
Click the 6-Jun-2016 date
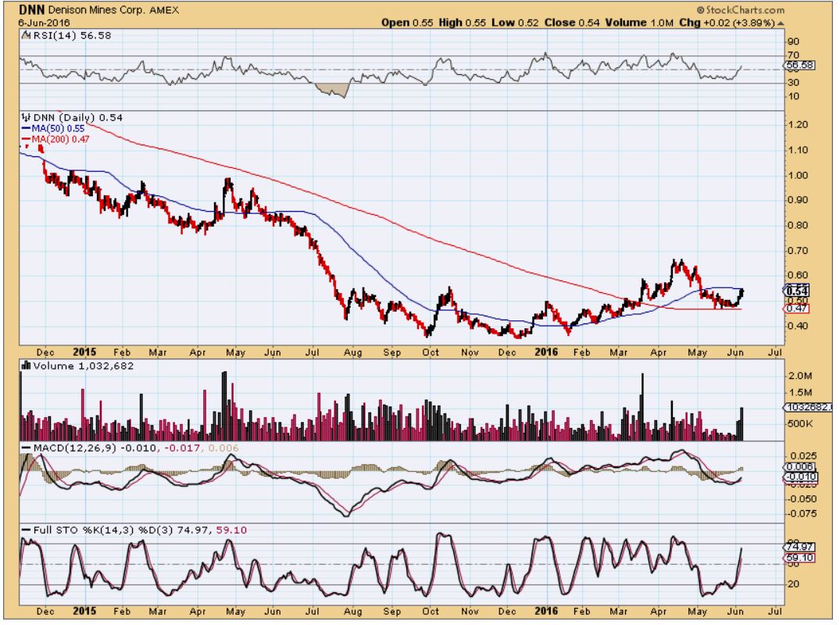point(44,23)
